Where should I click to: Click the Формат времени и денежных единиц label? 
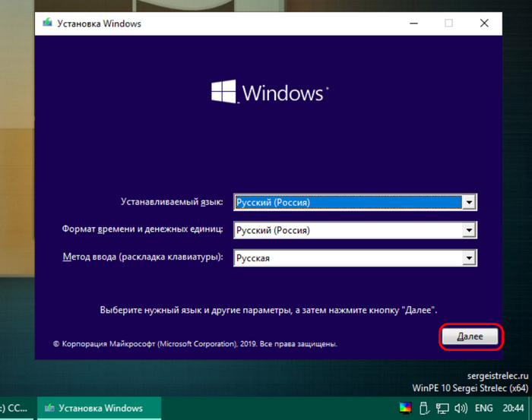(x=143, y=229)
